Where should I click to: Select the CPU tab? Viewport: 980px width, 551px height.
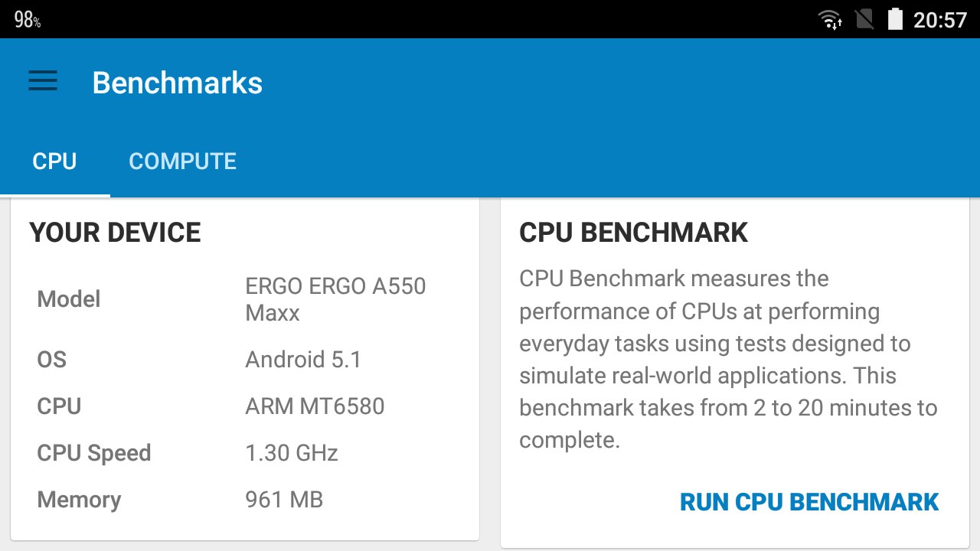click(54, 161)
